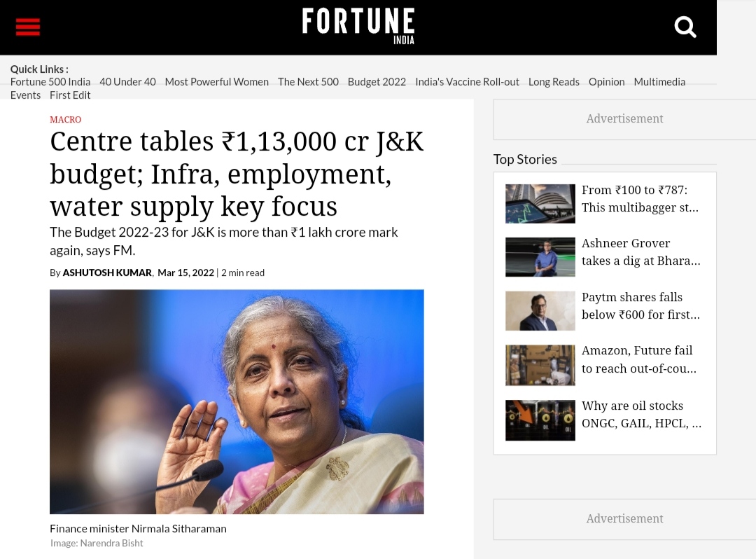
Task: Open the multibagger stock story thumbnail
Action: [540, 203]
